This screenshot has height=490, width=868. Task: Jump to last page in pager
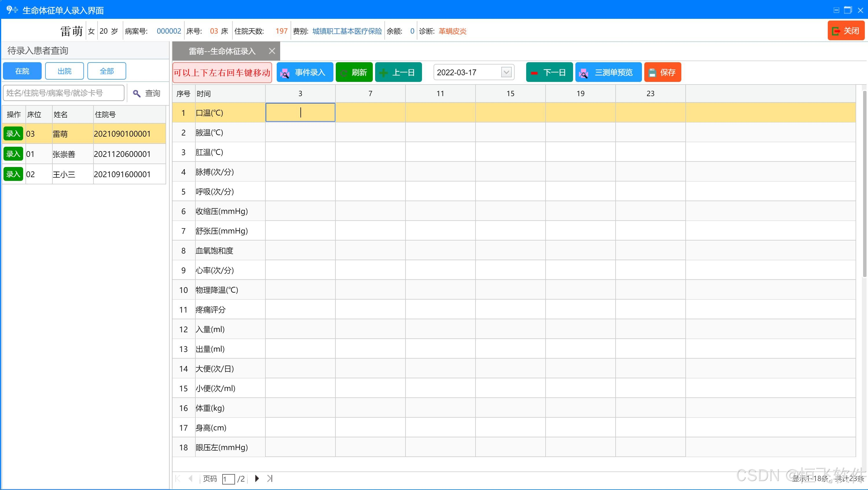coord(270,478)
